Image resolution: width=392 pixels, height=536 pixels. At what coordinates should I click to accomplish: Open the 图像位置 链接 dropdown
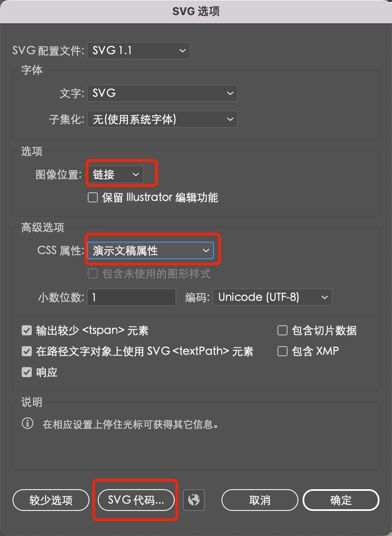[x=115, y=174]
